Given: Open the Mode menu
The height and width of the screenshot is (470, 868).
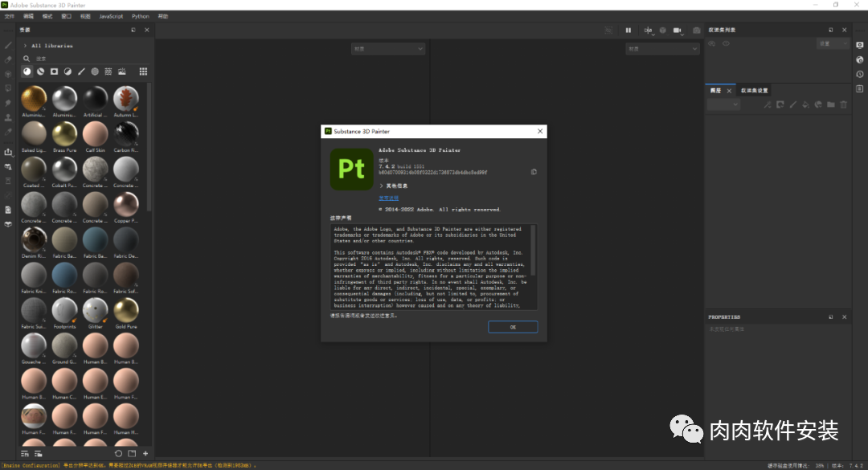Looking at the screenshot, I should [47, 16].
